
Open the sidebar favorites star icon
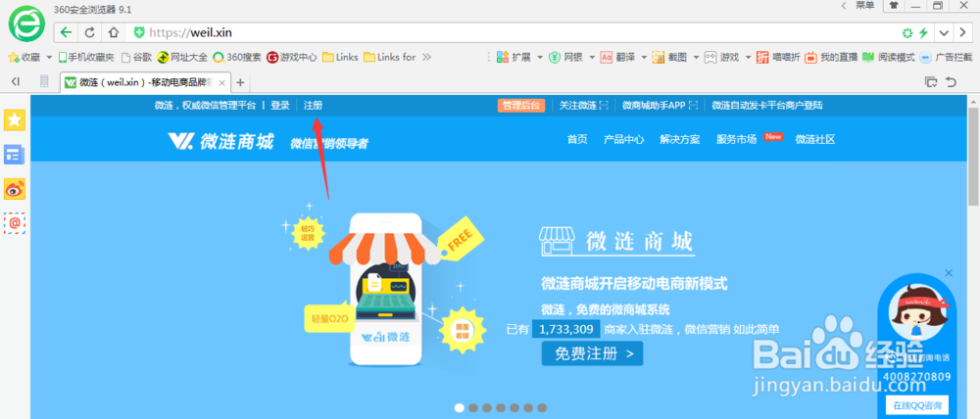tap(15, 119)
